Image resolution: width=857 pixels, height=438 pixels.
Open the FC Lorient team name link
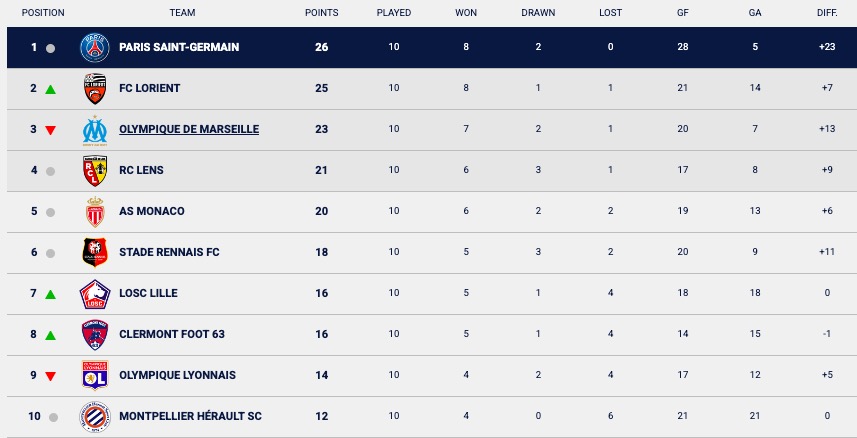coord(150,88)
